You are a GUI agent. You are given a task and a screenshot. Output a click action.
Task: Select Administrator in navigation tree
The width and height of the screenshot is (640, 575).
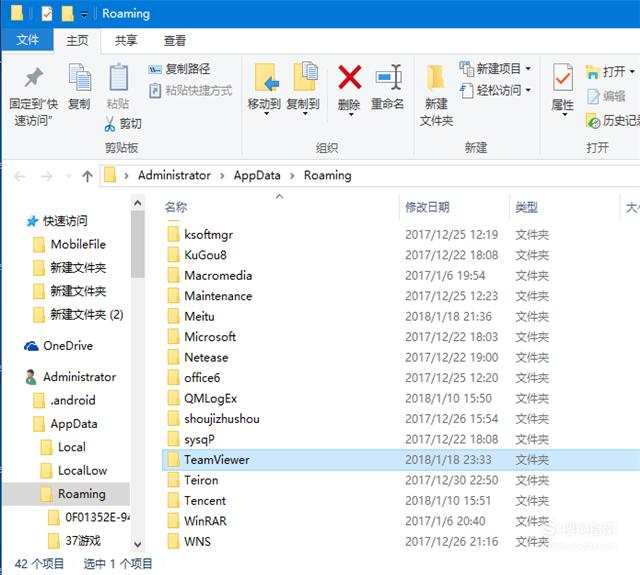coord(70,377)
